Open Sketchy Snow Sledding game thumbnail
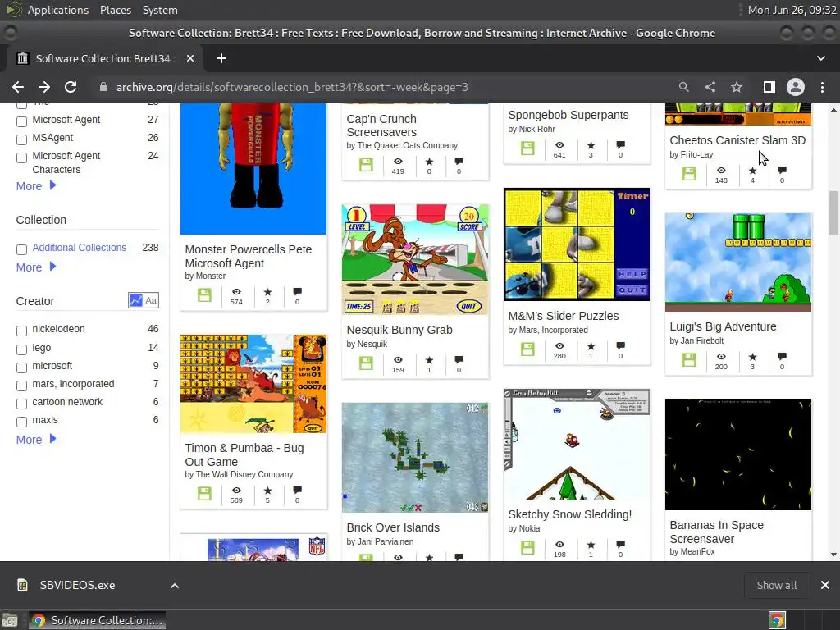840x630 pixels. coord(577,445)
